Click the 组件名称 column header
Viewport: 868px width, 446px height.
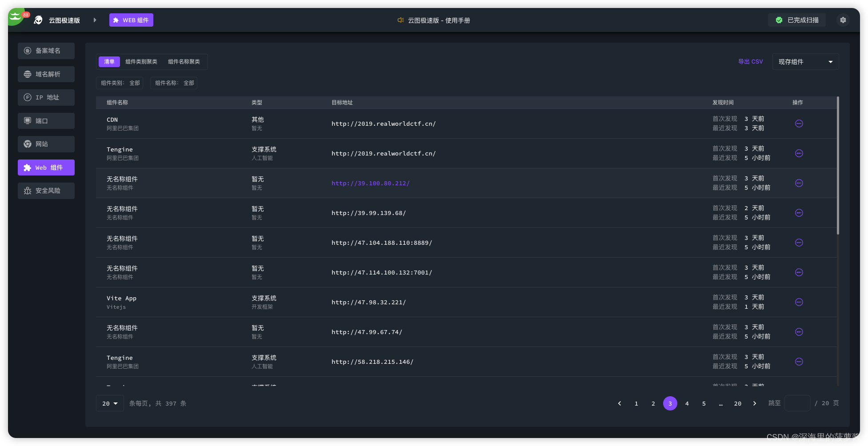[x=117, y=103]
